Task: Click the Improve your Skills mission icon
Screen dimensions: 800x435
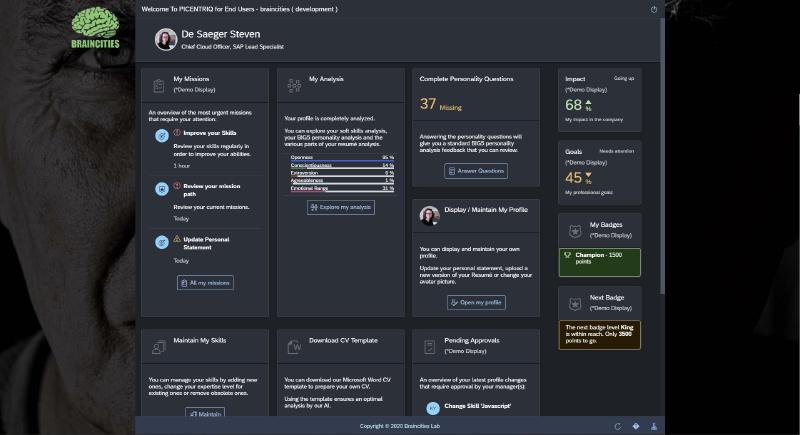Action: [162, 135]
